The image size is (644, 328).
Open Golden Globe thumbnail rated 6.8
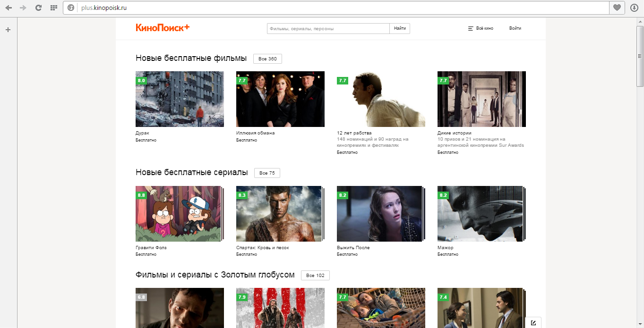[180, 308]
